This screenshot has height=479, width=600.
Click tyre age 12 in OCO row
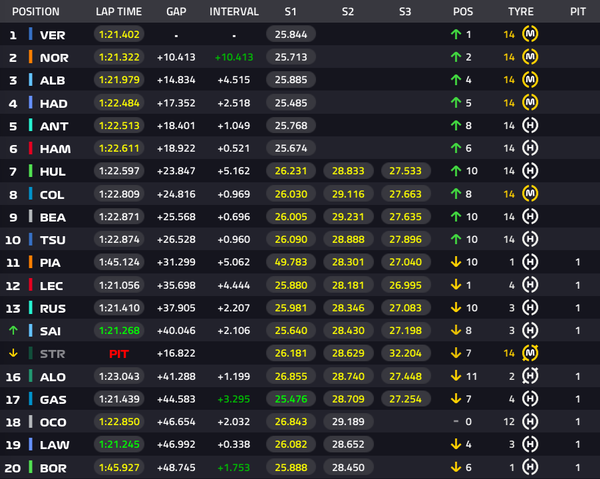tap(509, 422)
